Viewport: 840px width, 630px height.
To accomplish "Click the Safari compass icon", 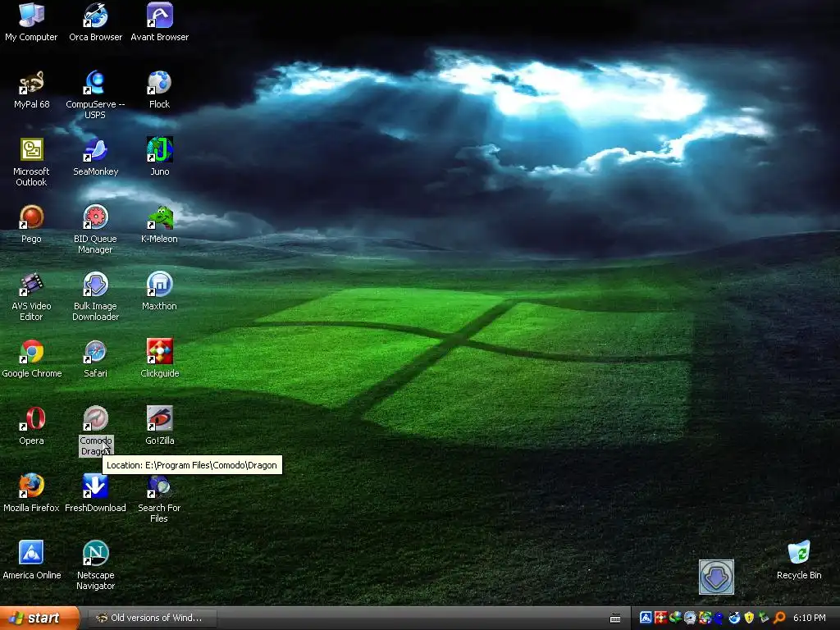I will (x=95, y=351).
